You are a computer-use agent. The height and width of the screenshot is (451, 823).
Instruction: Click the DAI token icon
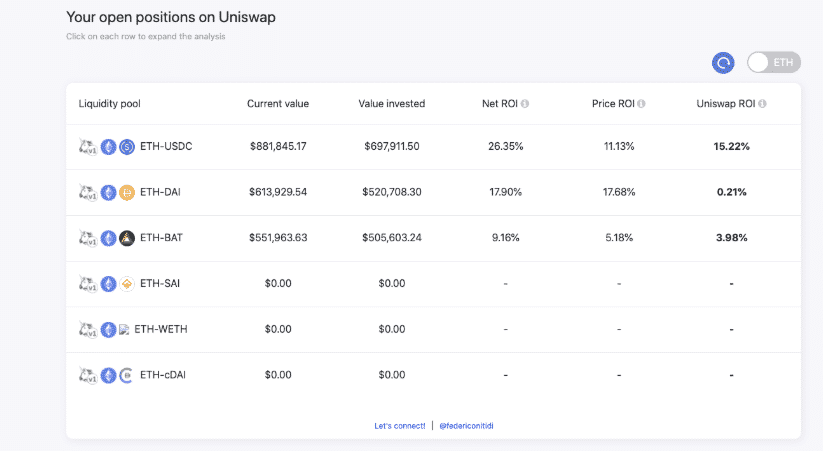click(x=126, y=193)
